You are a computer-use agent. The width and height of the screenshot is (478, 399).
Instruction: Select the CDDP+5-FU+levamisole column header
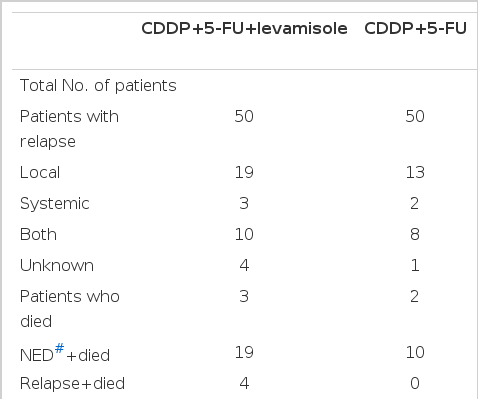pos(244,28)
